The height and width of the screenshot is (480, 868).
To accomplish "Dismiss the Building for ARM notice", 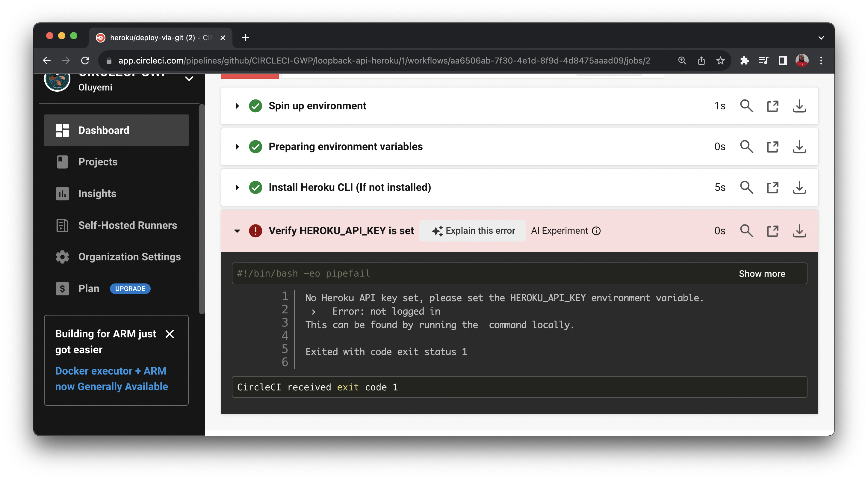I will point(170,334).
